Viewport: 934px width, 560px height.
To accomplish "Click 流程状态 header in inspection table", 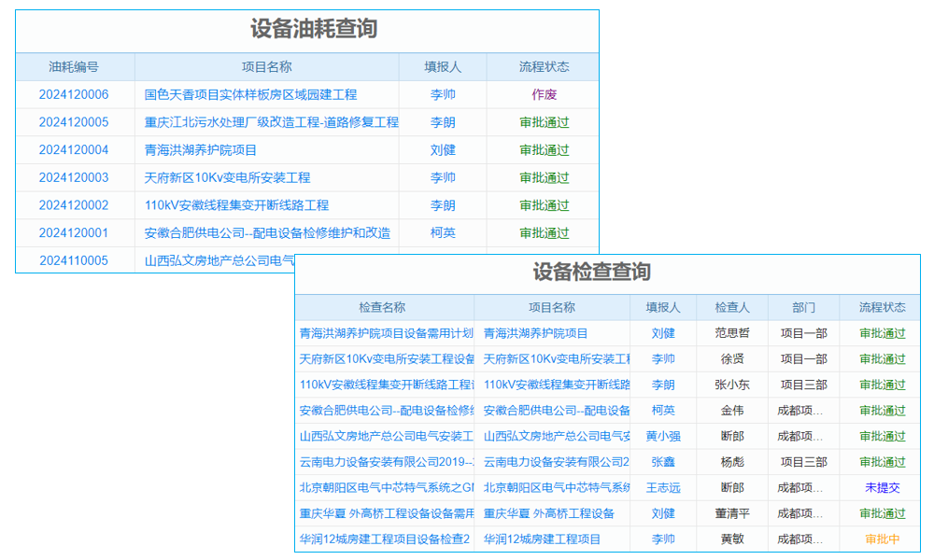I will [x=878, y=307].
